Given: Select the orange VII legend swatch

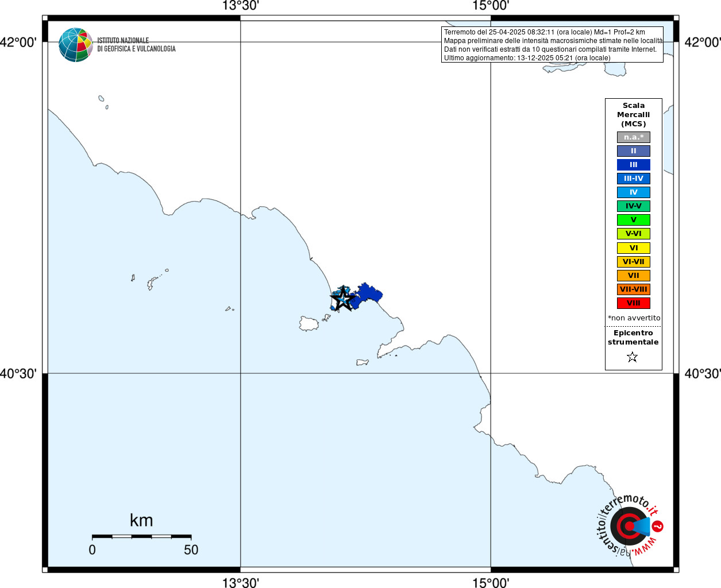Looking at the screenshot, I should [634, 276].
